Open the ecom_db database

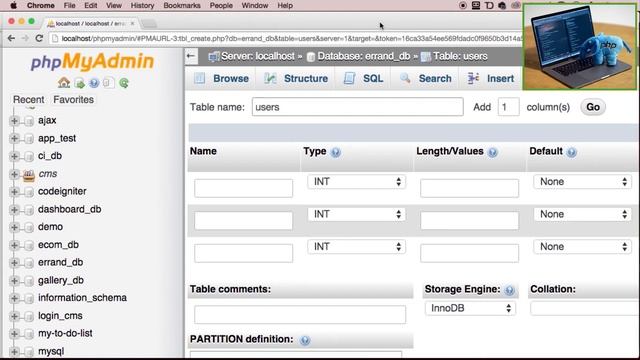pos(58,245)
